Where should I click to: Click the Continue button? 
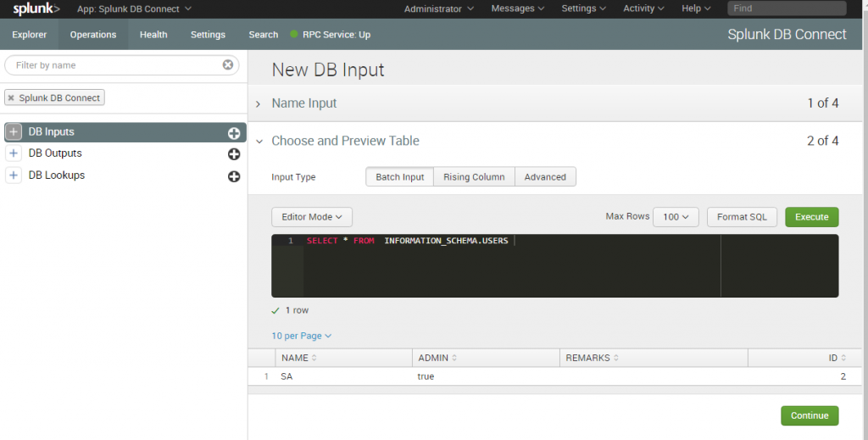[x=810, y=415]
